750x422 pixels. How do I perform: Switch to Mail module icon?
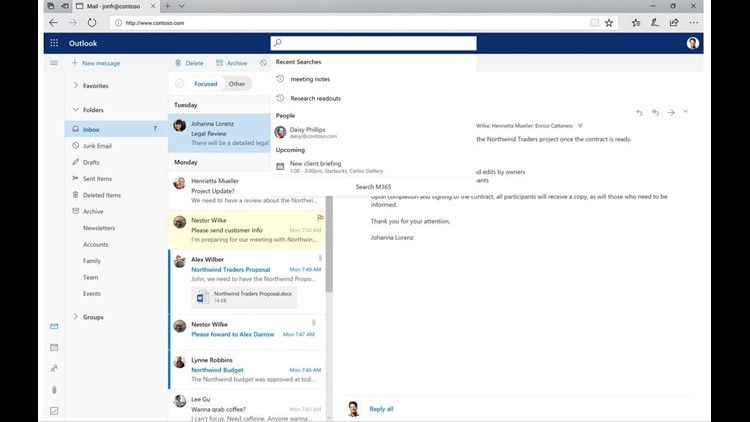click(54, 326)
